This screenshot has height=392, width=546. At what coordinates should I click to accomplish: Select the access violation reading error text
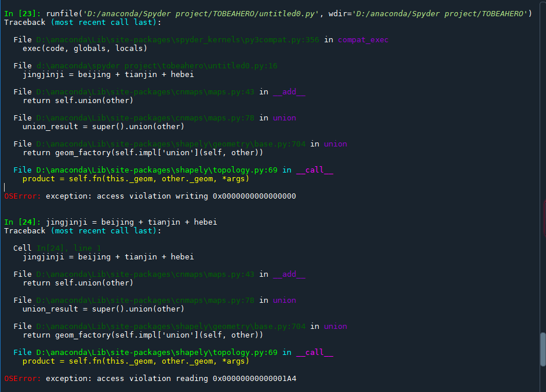click(151, 378)
